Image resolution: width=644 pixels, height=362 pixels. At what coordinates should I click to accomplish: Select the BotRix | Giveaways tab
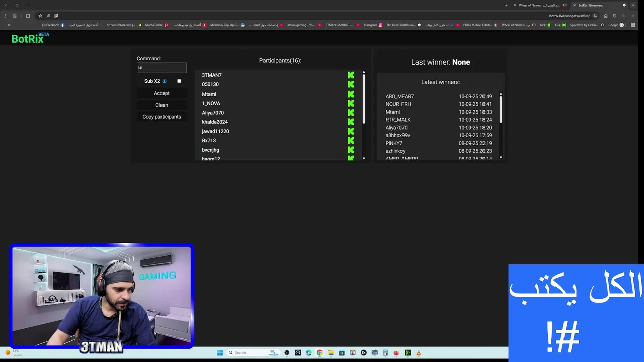click(x=598, y=5)
